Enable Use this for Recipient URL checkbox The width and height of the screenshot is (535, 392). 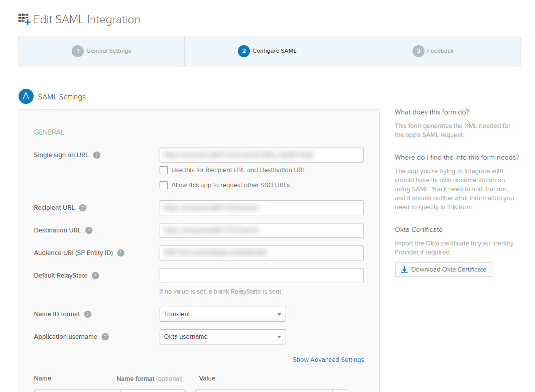click(x=164, y=170)
